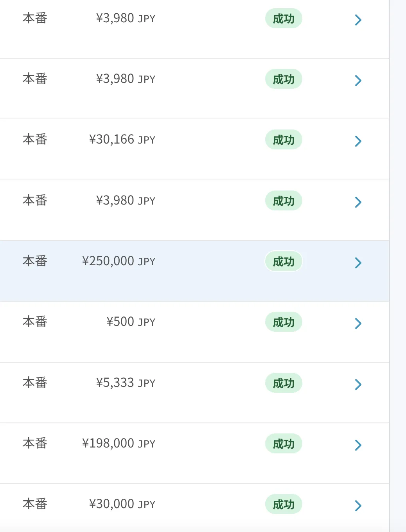Click the 本番 label beside ¥198,000
The height and width of the screenshot is (532, 406).
pos(35,443)
